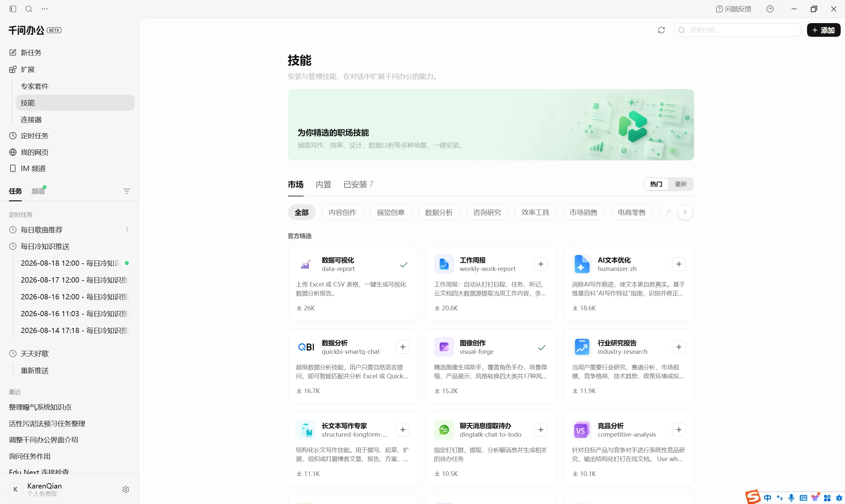Expand more categories with right chevron
845x504 pixels.
pos(685,213)
